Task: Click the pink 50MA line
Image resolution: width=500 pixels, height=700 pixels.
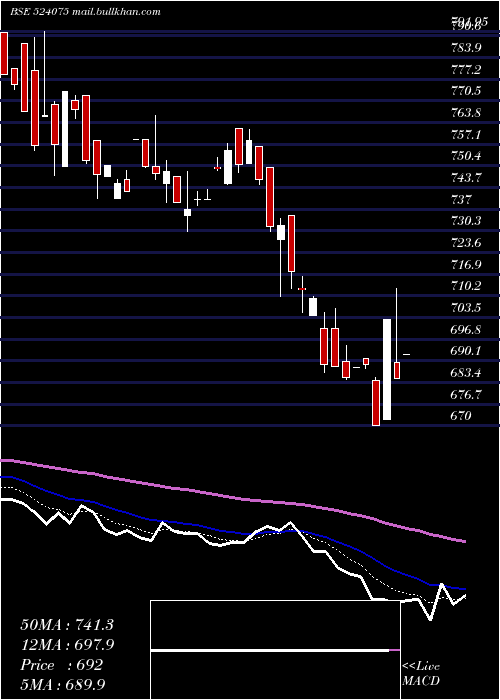Action: coord(232,496)
